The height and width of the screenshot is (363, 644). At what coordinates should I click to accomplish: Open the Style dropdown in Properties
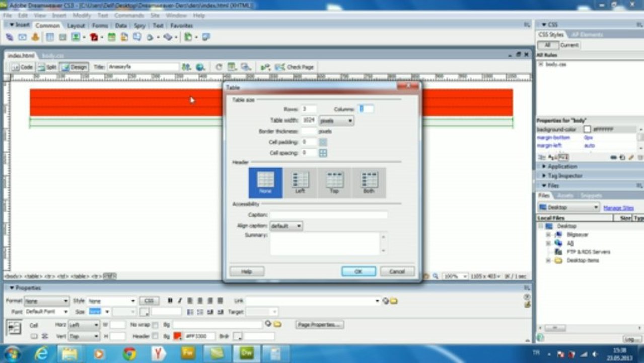point(111,301)
